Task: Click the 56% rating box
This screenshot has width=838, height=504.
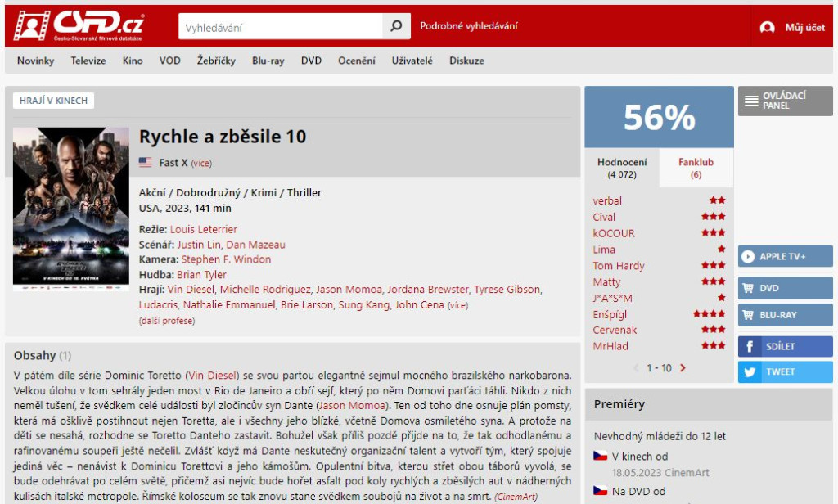Action: (659, 117)
